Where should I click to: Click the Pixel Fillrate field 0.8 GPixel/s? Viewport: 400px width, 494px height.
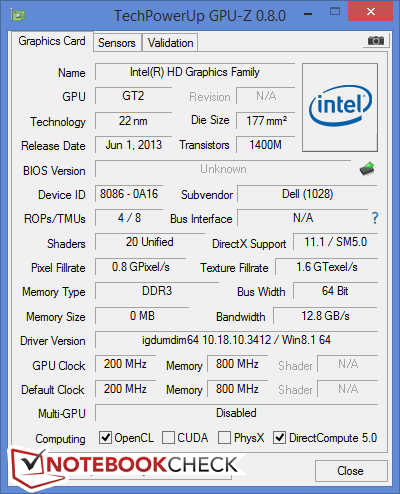141,267
